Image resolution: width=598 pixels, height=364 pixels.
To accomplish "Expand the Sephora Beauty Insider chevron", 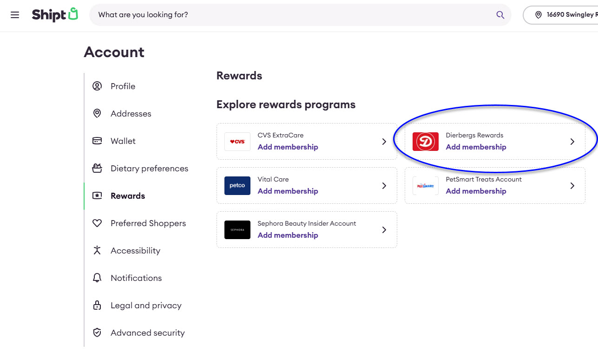I will pyautogui.click(x=384, y=230).
